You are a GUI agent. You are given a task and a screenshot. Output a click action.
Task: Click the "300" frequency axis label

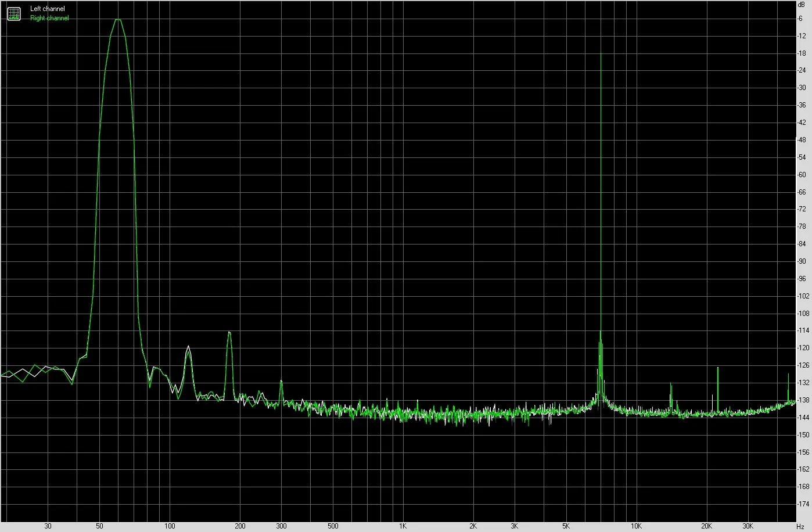point(281,526)
